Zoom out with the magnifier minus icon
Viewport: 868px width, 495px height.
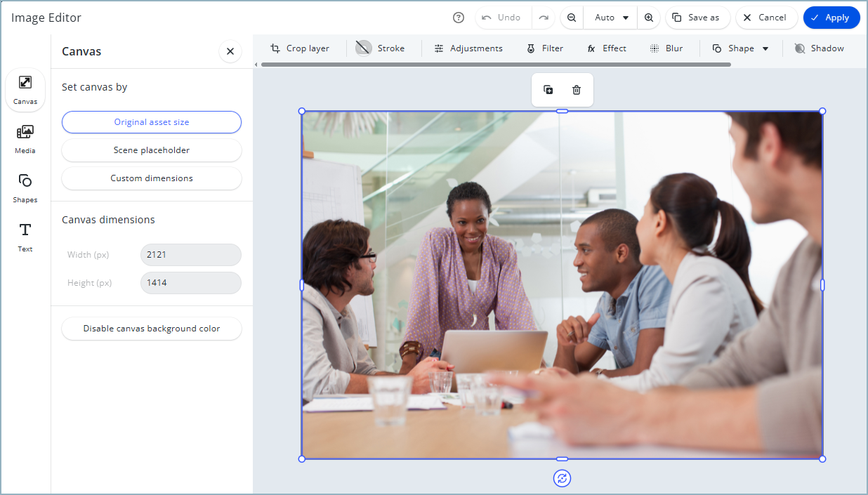pos(572,18)
